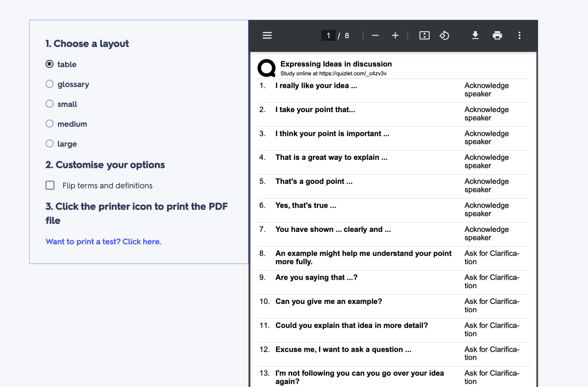588x387 pixels.
Task: Click the current page number field
Action: tap(328, 35)
